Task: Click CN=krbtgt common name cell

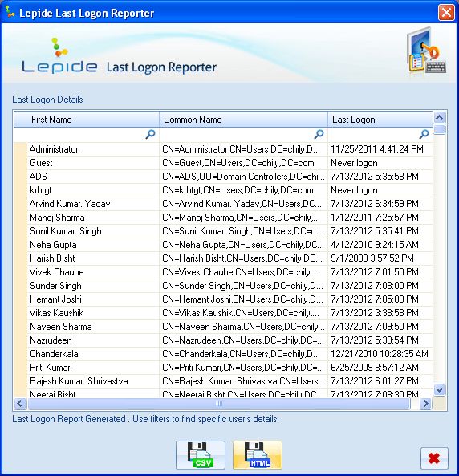Action: coord(243,190)
